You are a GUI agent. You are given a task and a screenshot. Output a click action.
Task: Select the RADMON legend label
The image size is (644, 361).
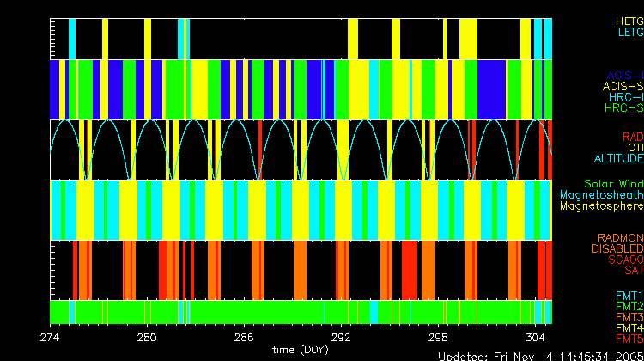(x=620, y=237)
